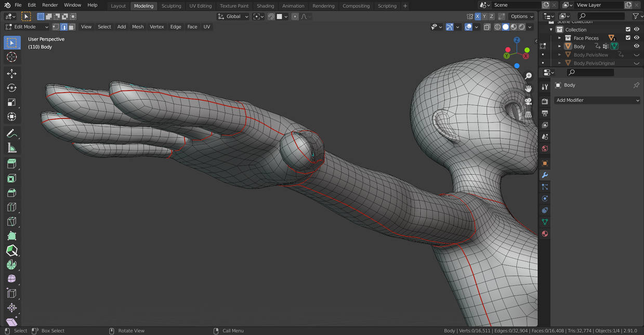The width and height of the screenshot is (644, 335).
Task: Click the outliner search field
Action: pos(601,17)
